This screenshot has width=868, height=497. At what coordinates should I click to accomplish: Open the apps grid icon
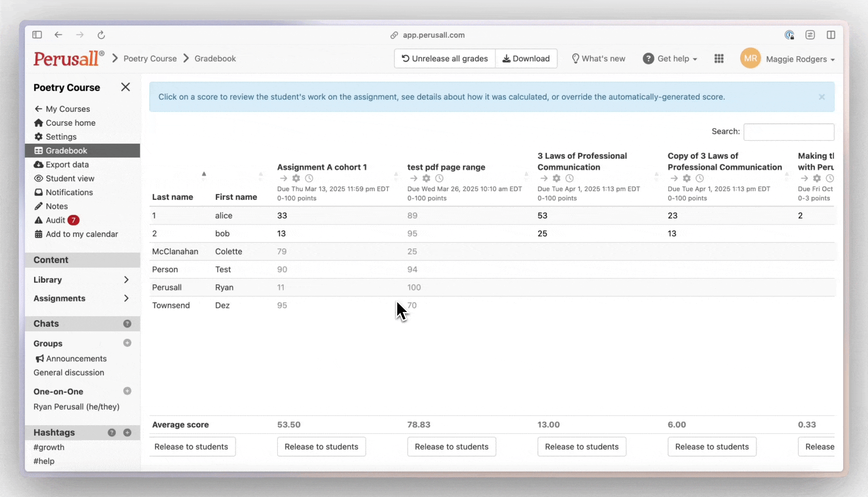tap(719, 58)
